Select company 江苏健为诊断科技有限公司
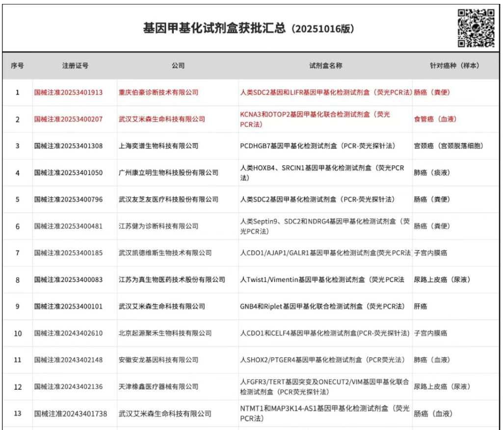Screen dimensions: 504x430 158,226
